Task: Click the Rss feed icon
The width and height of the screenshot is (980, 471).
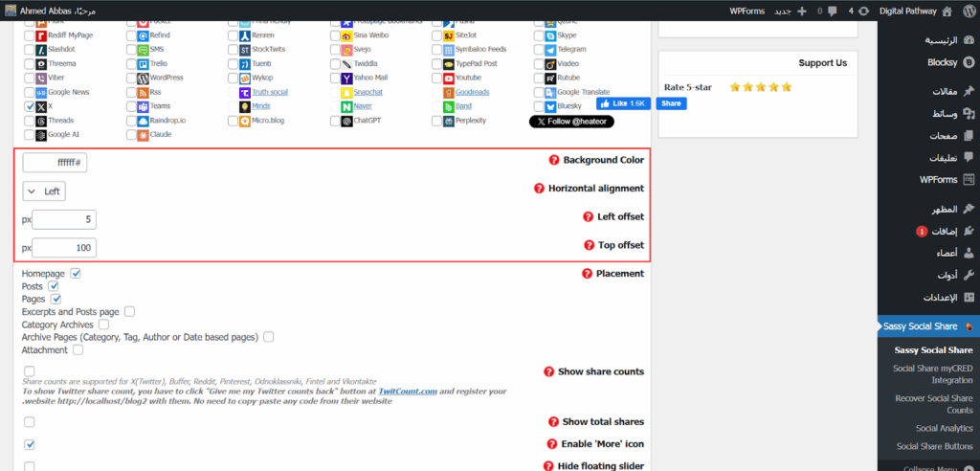Action: tap(144, 93)
